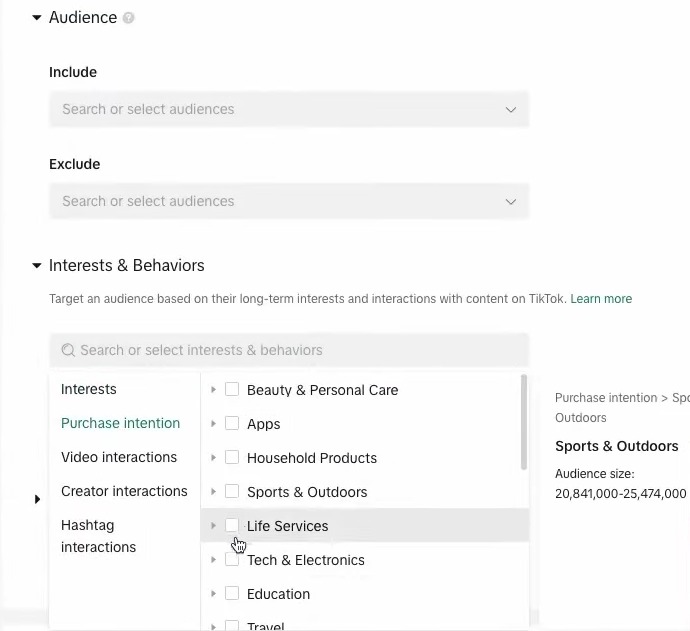This screenshot has width=690, height=631.
Task: Click the Sports & Outdoors heading in details panel
Action: click(617, 446)
